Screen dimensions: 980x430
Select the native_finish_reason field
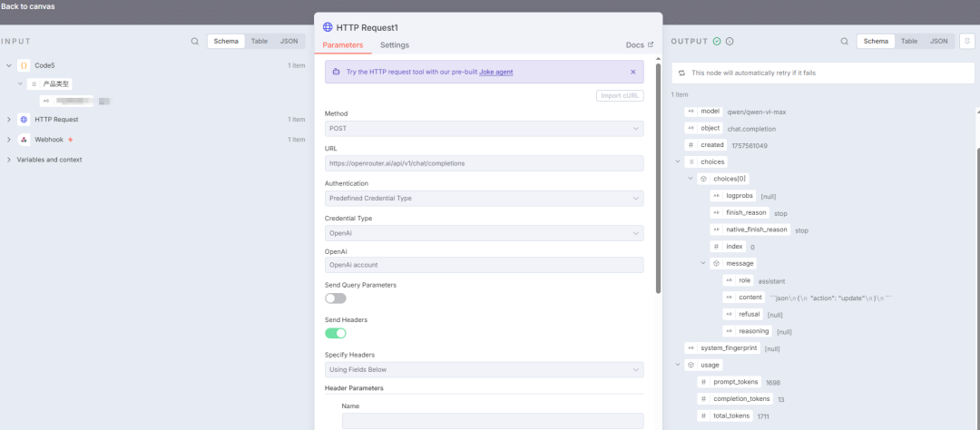[750, 230]
